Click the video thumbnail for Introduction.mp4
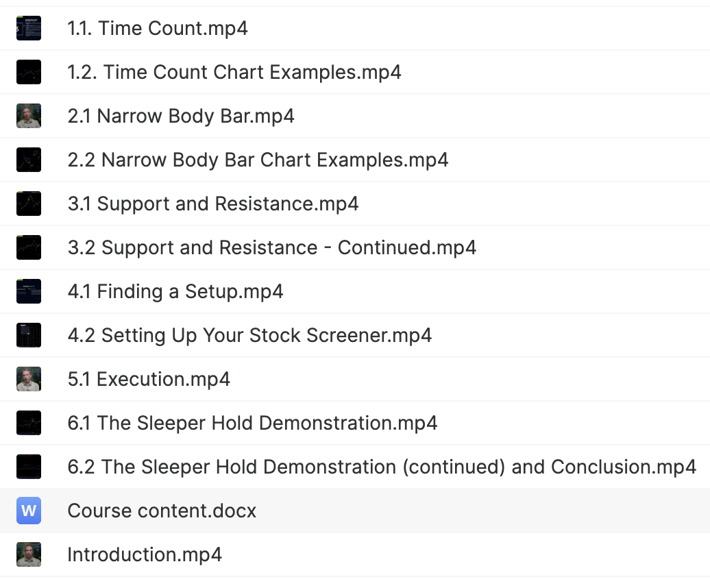The image size is (710, 588). coord(29,554)
